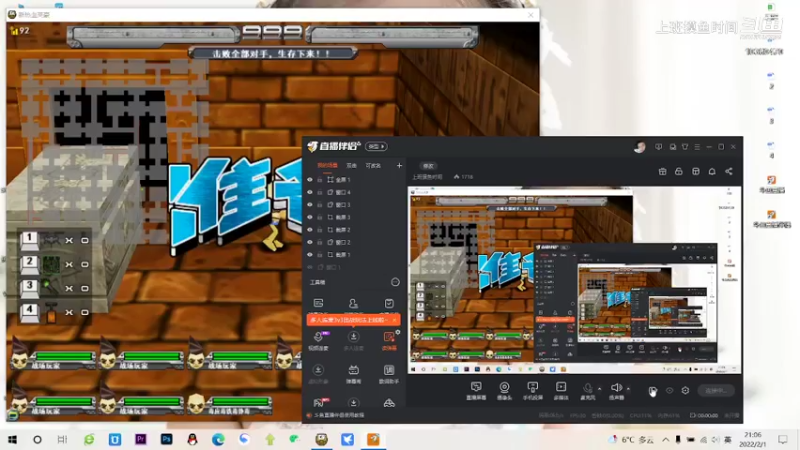Expand speaker volume arrow
The width and height of the screenshot is (800, 450).
point(628,389)
